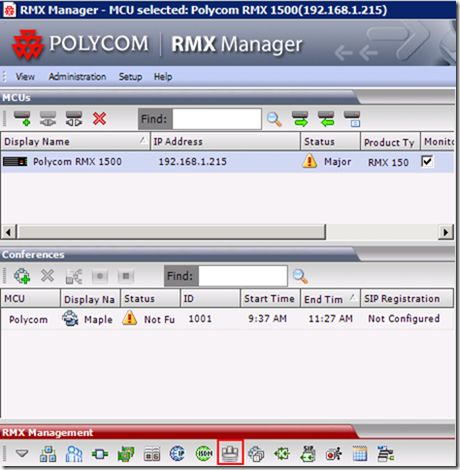This screenshot has height=470, width=460.
Task: Click the magnifier beside the Conferences Find box
Action: 300,276
